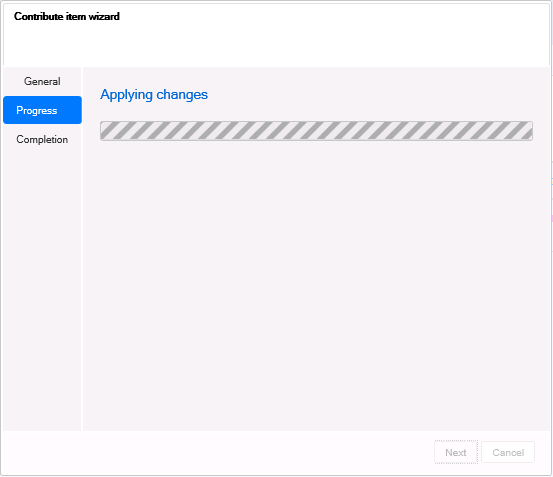
Task: Focus the dotted-outline Next button
Action: (x=456, y=452)
